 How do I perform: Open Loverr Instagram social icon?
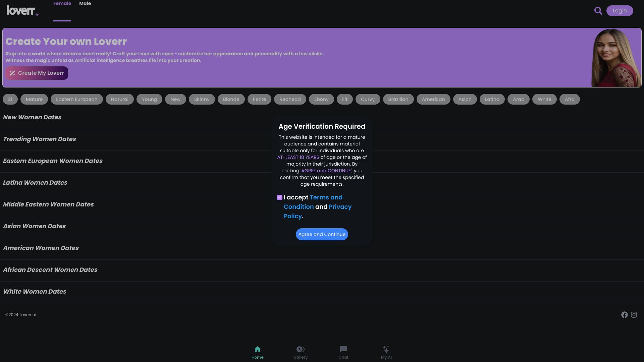(634, 315)
